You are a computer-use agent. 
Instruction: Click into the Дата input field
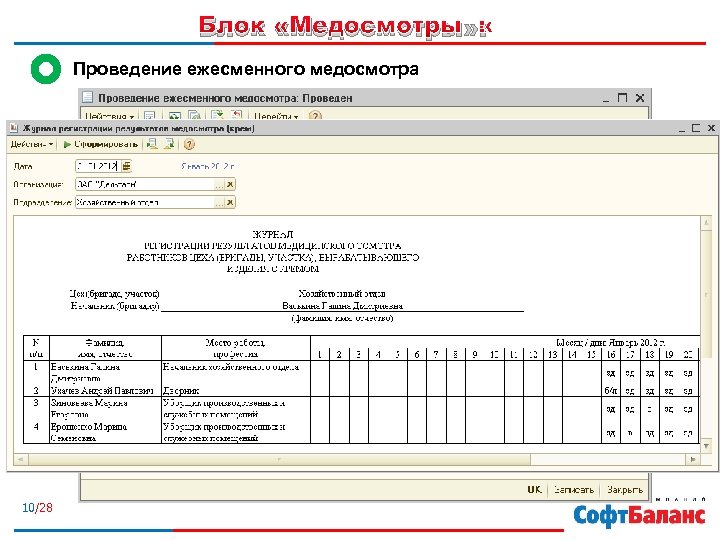tap(97, 166)
